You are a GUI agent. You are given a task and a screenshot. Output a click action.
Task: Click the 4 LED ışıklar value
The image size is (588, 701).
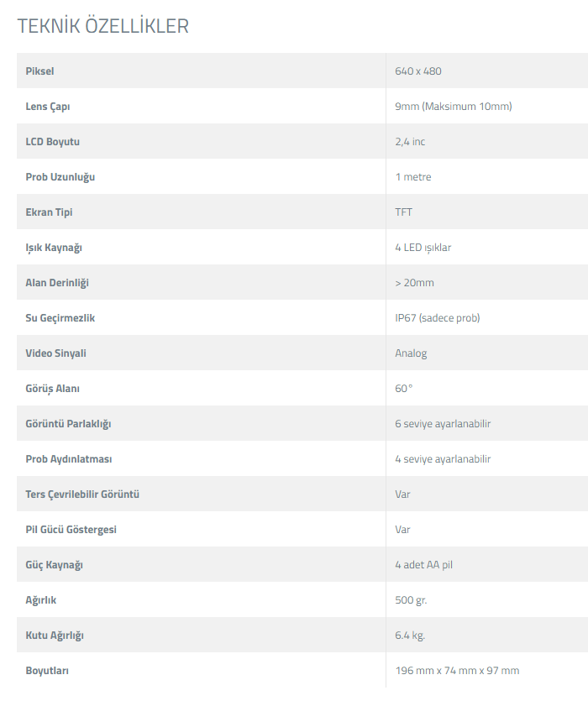pos(423,248)
